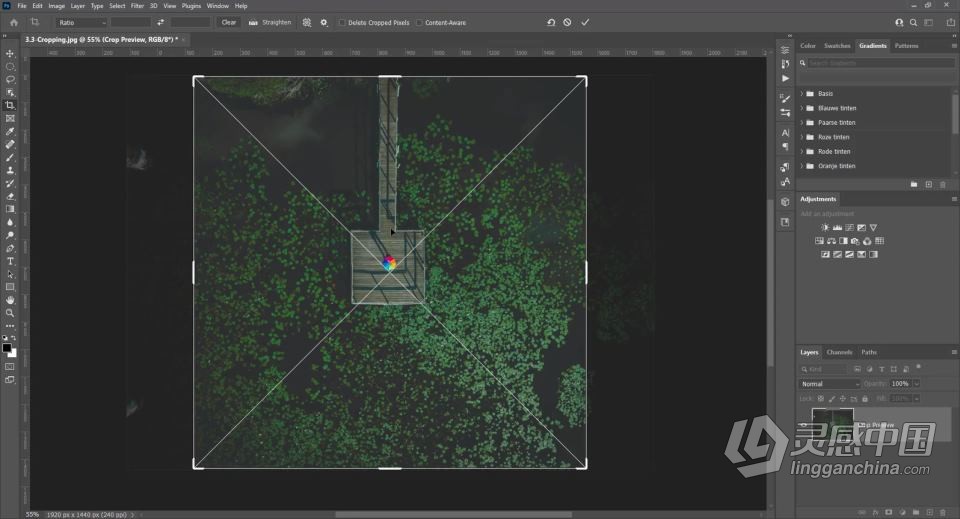The image size is (960, 519).
Task: Open crop overlay options grid icon
Action: [307, 22]
